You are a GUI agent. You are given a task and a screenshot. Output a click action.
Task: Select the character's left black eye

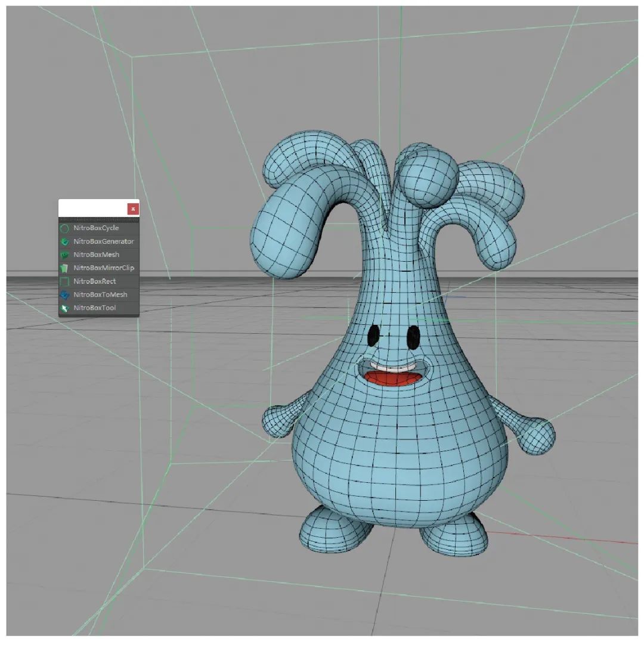[x=373, y=336]
